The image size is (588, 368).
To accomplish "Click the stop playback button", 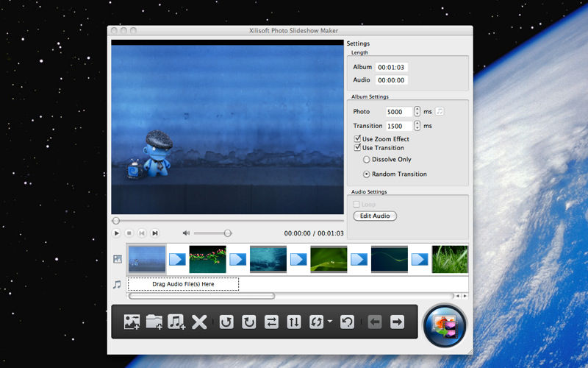I will 129,233.
